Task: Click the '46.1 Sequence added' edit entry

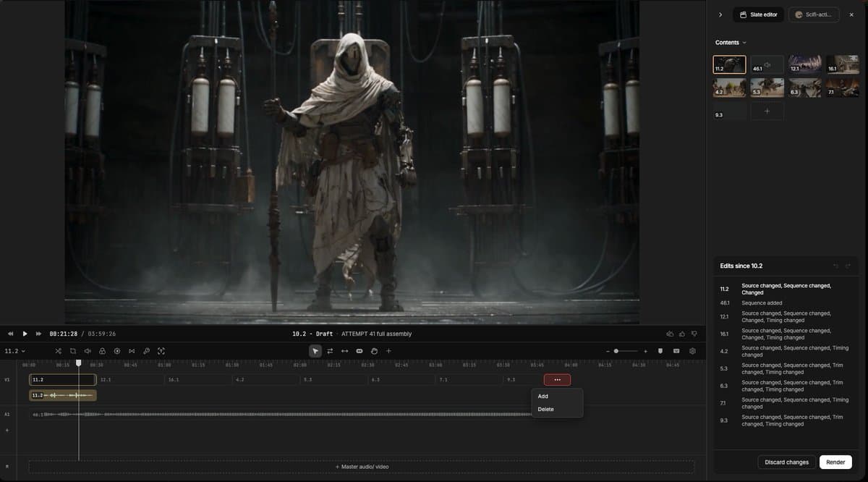Action: pos(787,303)
